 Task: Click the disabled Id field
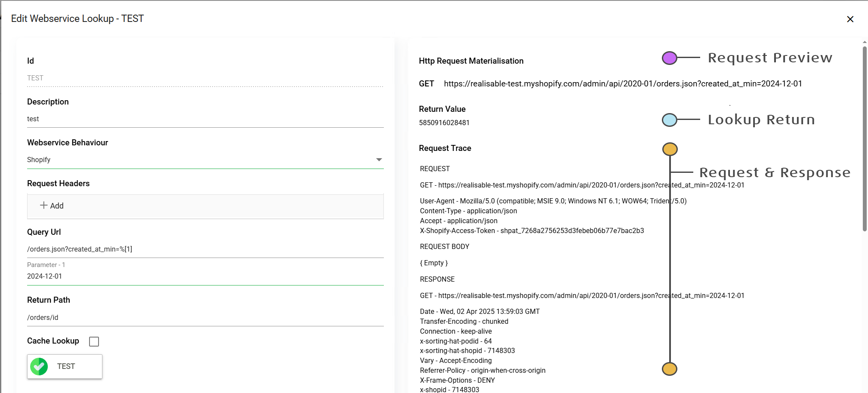205,78
